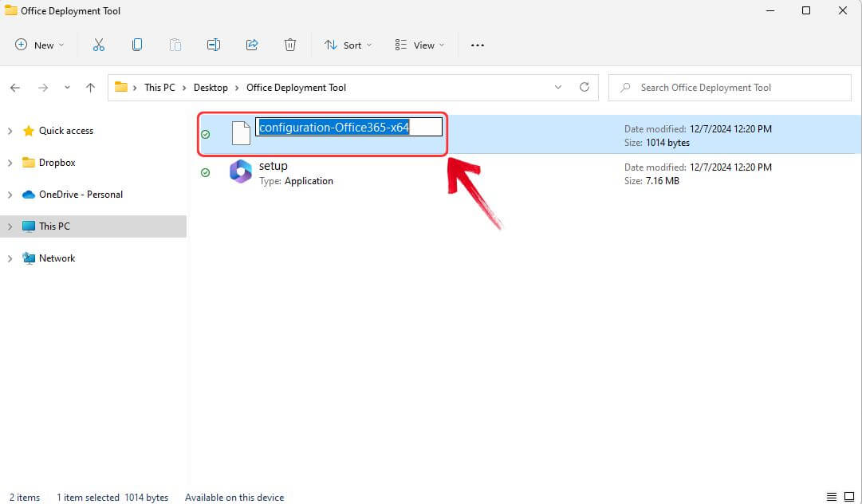
Task: Select Dropbox in navigation pane
Action: coord(57,163)
